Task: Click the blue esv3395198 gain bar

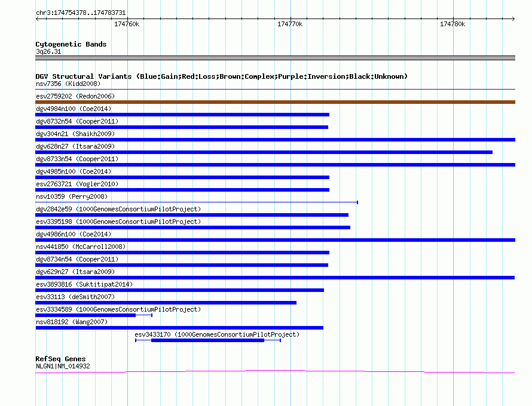Action: [x=192, y=227]
